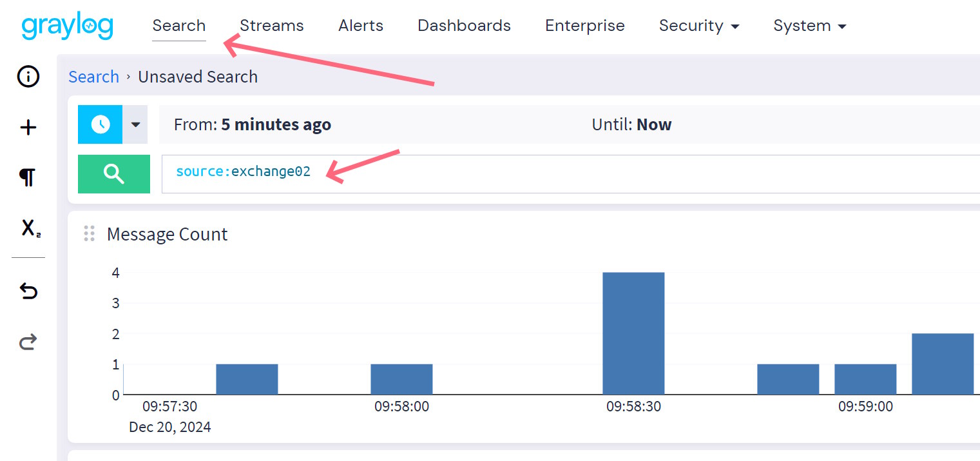Go to the Streams page
980x461 pixels.
point(271,26)
